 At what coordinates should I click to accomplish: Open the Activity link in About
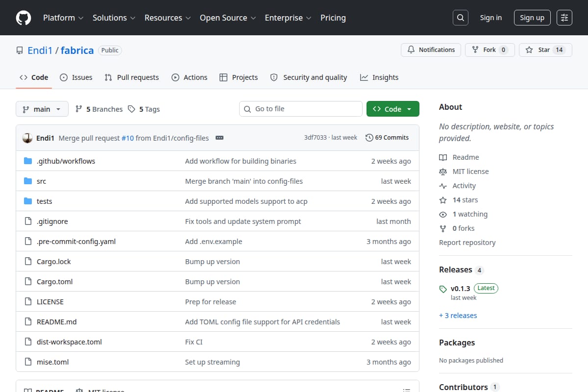point(458,186)
